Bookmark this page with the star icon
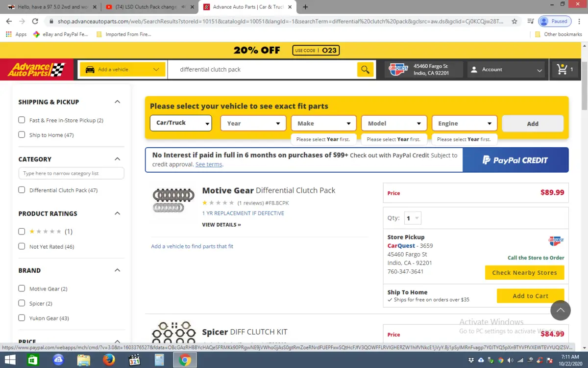 tap(514, 21)
